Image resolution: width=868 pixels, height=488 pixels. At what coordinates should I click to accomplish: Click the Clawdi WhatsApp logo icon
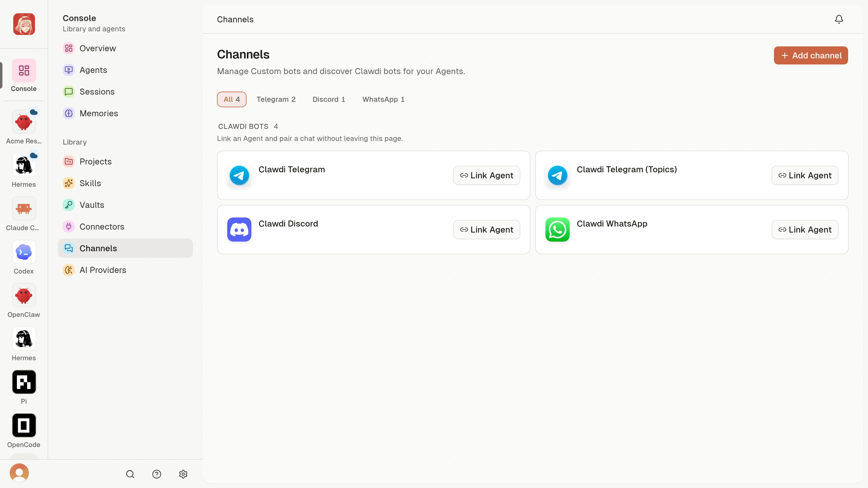[x=557, y=229]
